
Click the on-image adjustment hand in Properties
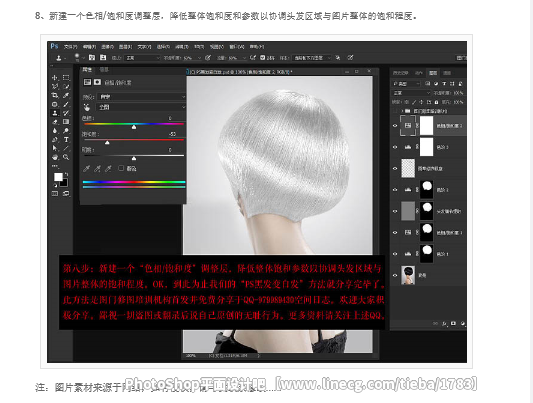click(87, 107)
